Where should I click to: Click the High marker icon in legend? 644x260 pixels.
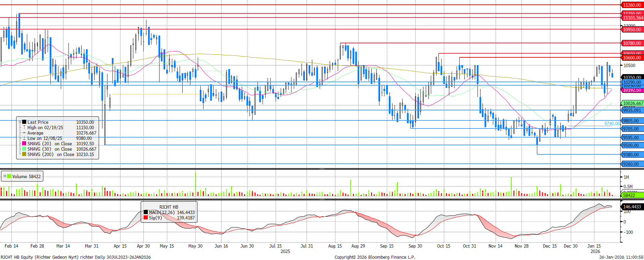pyautogui.click(x=24, y=127)
